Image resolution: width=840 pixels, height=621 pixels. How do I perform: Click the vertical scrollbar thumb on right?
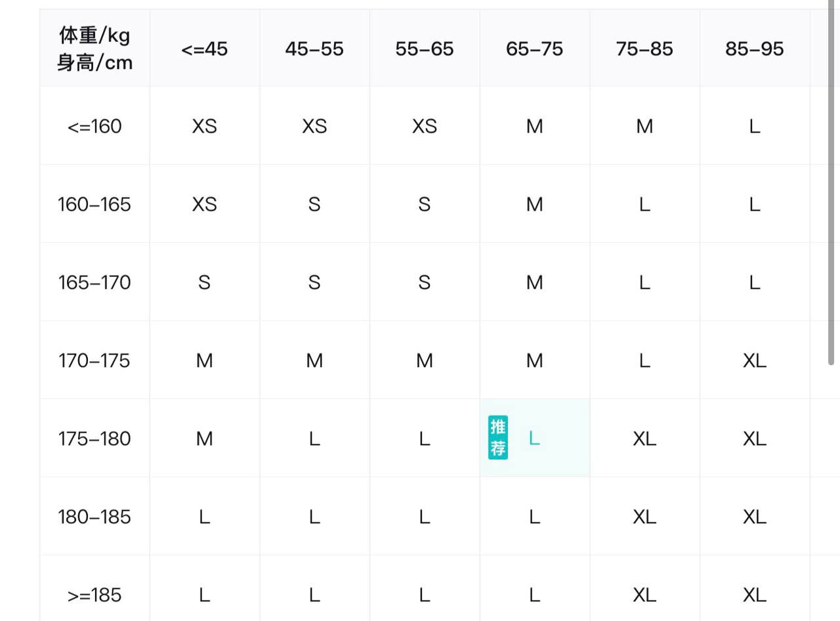click(x=831, y=184)
